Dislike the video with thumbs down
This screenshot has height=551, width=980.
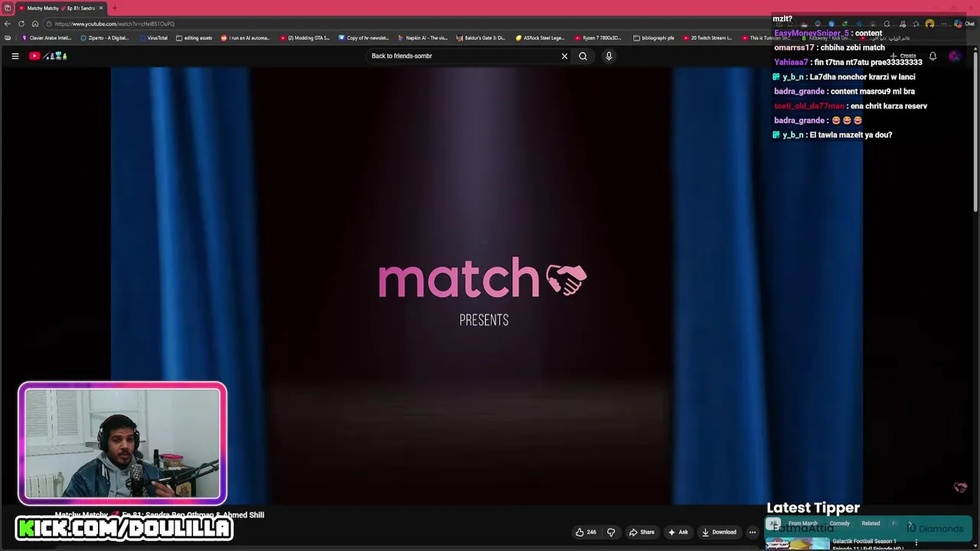[611, 533]
